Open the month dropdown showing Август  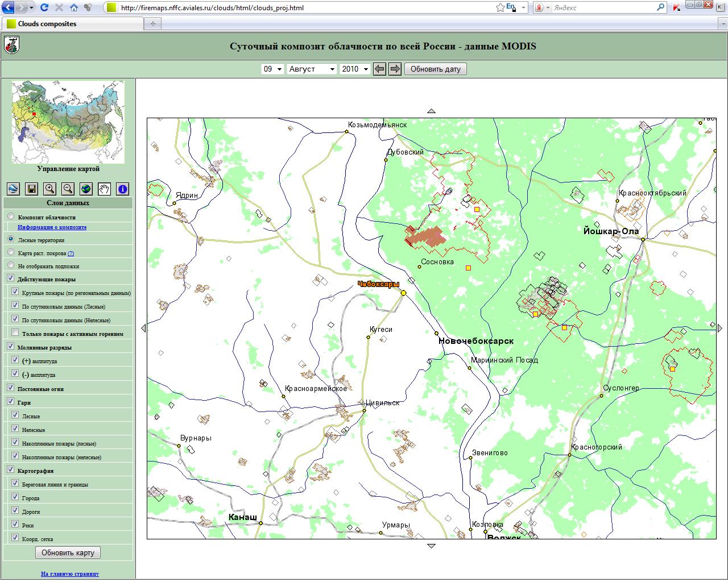(x=312, y=69)
